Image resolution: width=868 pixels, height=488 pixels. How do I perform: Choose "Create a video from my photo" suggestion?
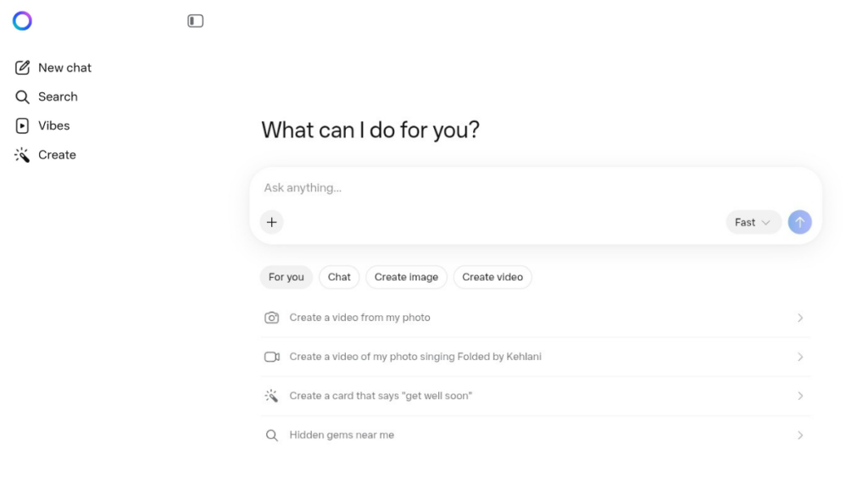(359, 318)
